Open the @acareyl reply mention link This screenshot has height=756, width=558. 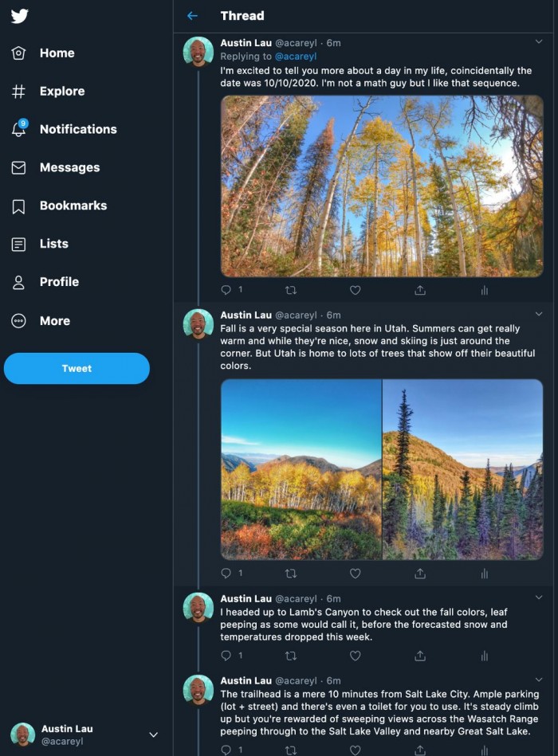pos(296,57)
